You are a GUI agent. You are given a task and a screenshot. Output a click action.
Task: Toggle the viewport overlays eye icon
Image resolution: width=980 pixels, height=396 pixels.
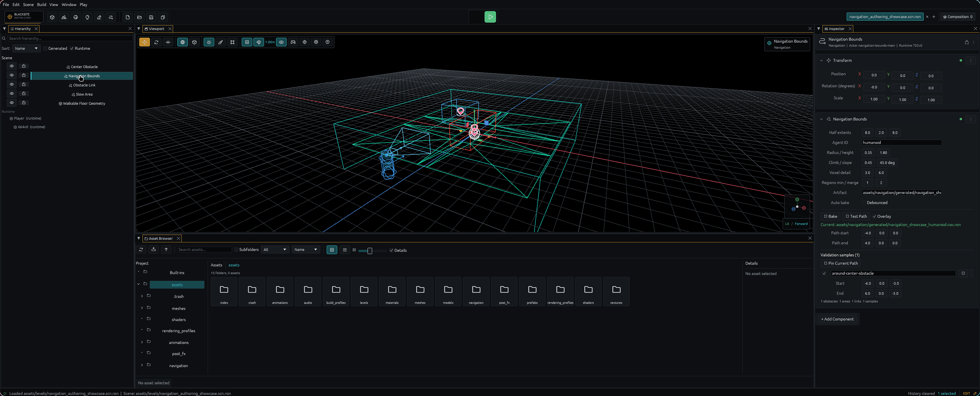point(281,42)
